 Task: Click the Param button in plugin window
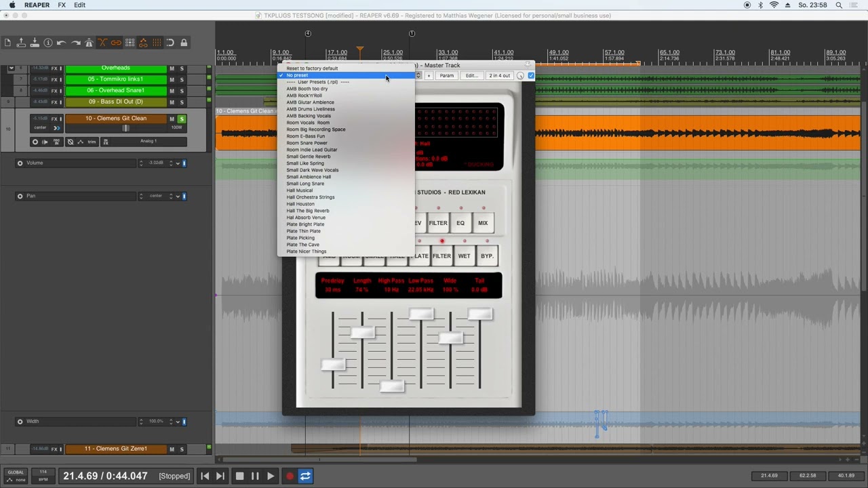click(446, 76)
